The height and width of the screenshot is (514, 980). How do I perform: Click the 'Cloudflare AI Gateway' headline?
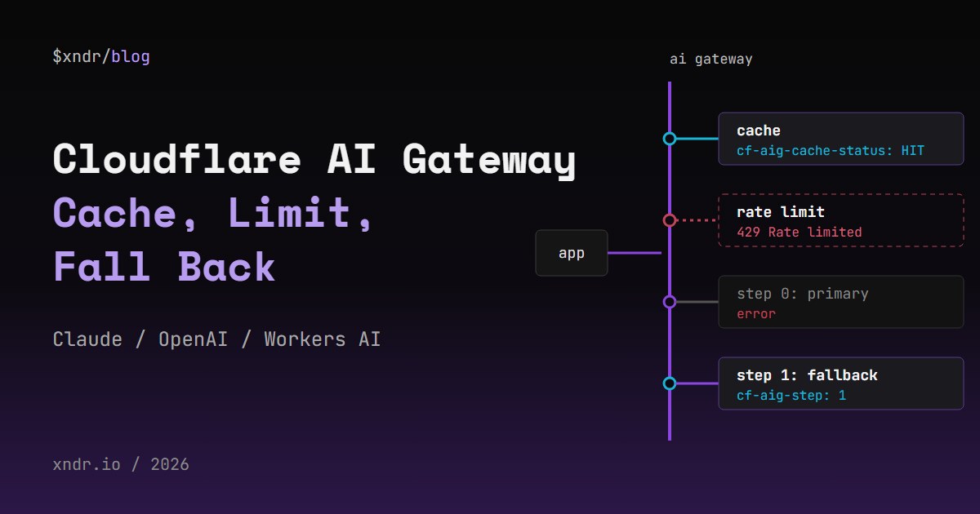[x=314, y=159]
